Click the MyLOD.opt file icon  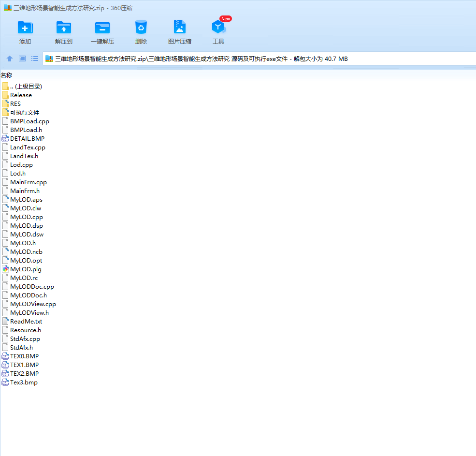(x=5, y=261)
